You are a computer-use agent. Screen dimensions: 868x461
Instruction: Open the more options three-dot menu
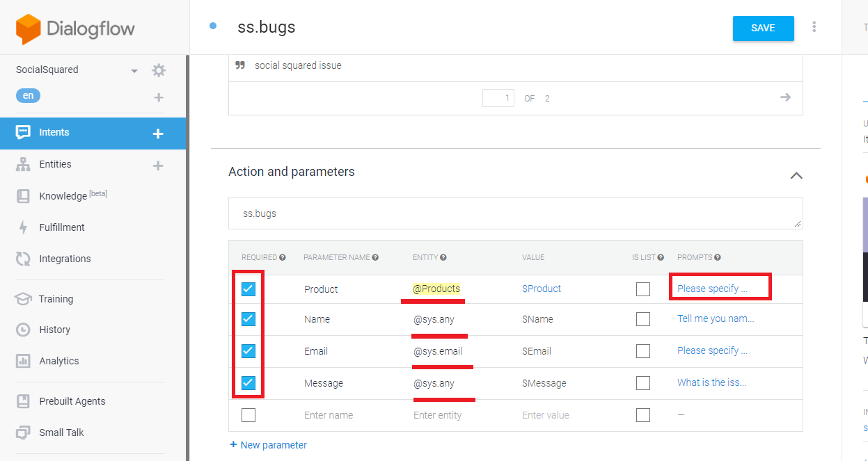click(814, 27)
